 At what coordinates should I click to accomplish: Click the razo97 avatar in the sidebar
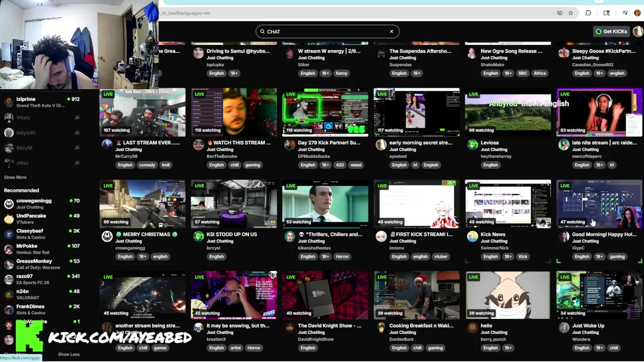[x=9, y=279]
